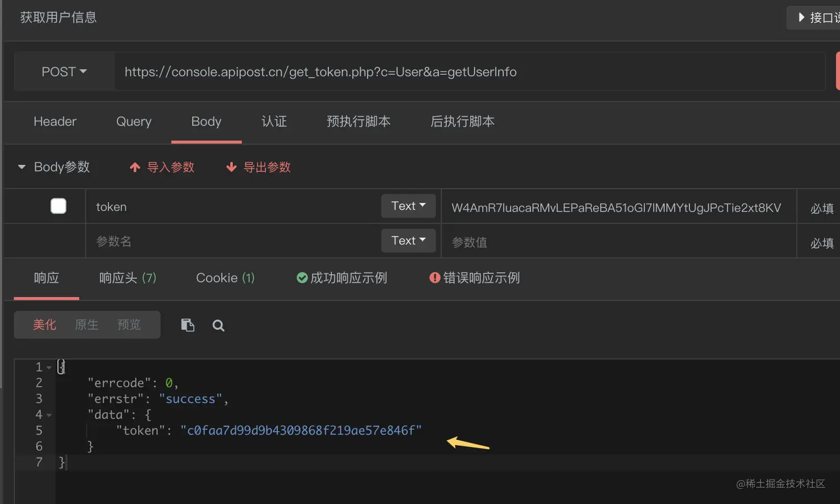
Task: Fold the data object at line 4
Action: [x=49, y=415]
